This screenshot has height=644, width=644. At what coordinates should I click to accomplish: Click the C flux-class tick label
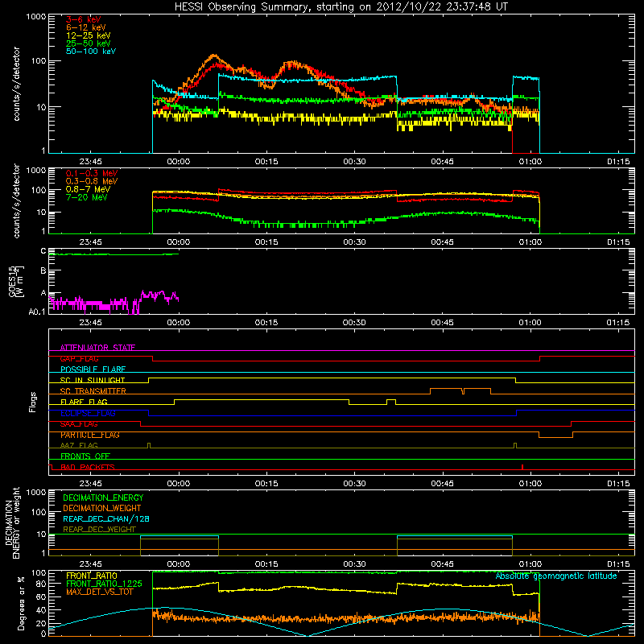coord(43,251)
